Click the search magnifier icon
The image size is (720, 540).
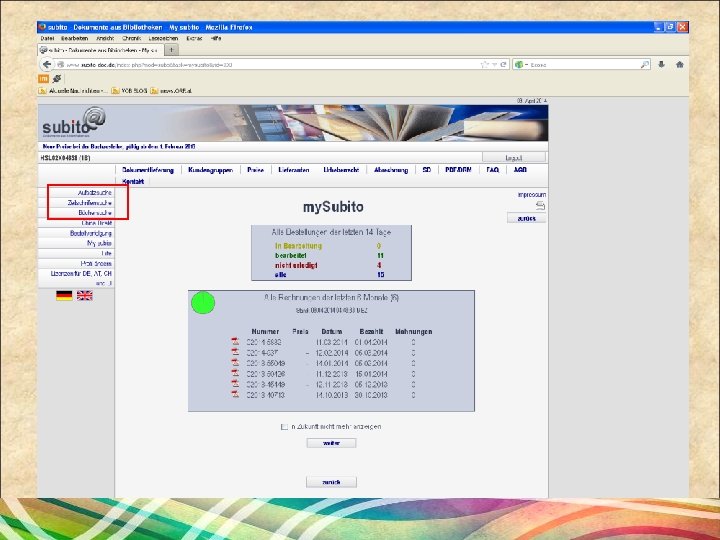click(645, 64)
